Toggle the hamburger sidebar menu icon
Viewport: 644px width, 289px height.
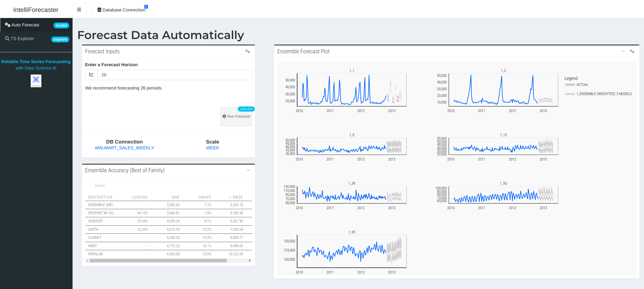coord(79,10)
